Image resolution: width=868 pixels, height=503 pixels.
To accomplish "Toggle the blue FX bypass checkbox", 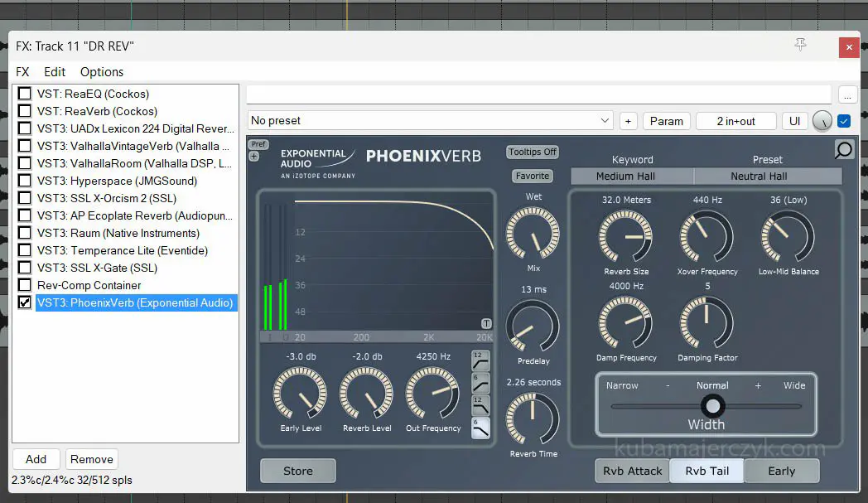I will pyautogui.click(x=844, y=121).
